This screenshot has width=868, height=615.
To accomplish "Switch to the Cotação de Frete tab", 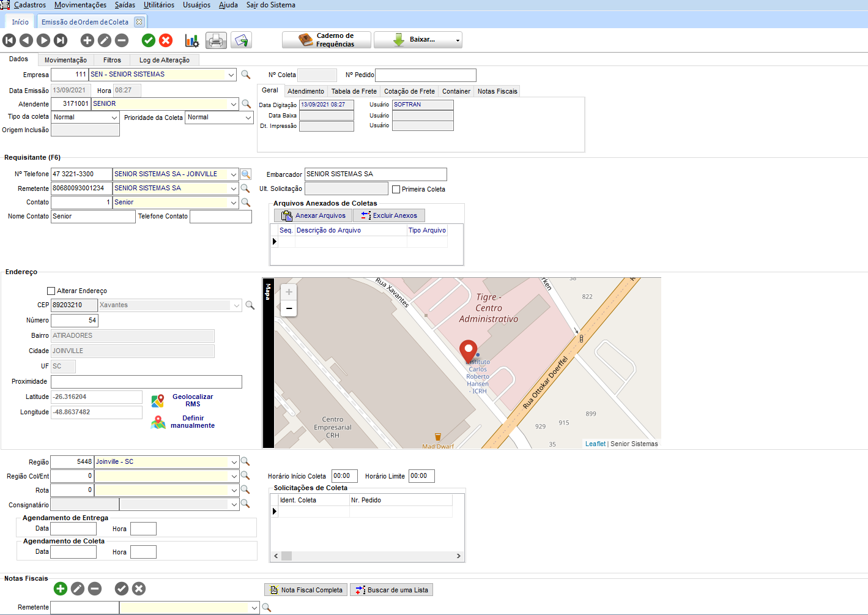I will 409,91.
